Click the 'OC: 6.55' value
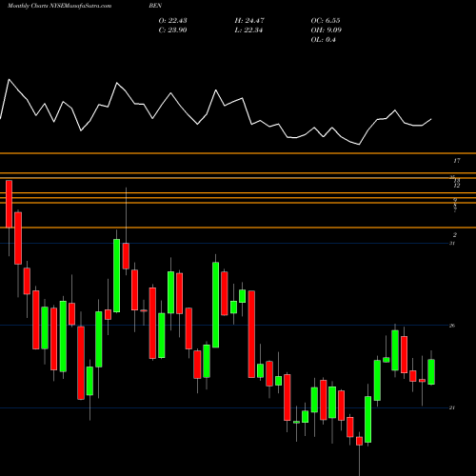The image size is (476, 476). tap(326, 21)
